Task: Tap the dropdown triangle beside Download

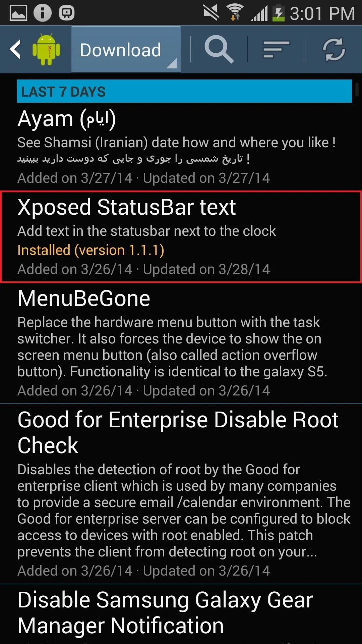Action: click(x=172, y=63)
